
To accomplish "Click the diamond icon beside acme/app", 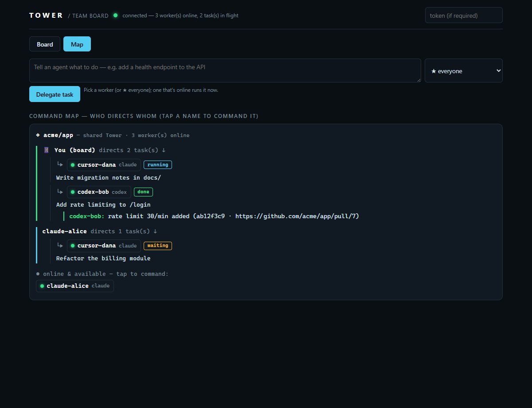I will [x=38, y=135].
